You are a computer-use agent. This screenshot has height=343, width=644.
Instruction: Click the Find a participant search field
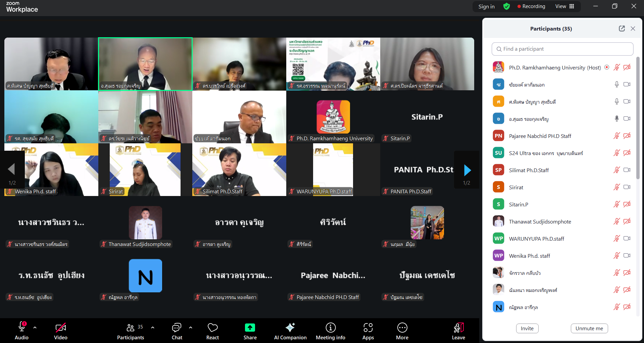(562, 49)
